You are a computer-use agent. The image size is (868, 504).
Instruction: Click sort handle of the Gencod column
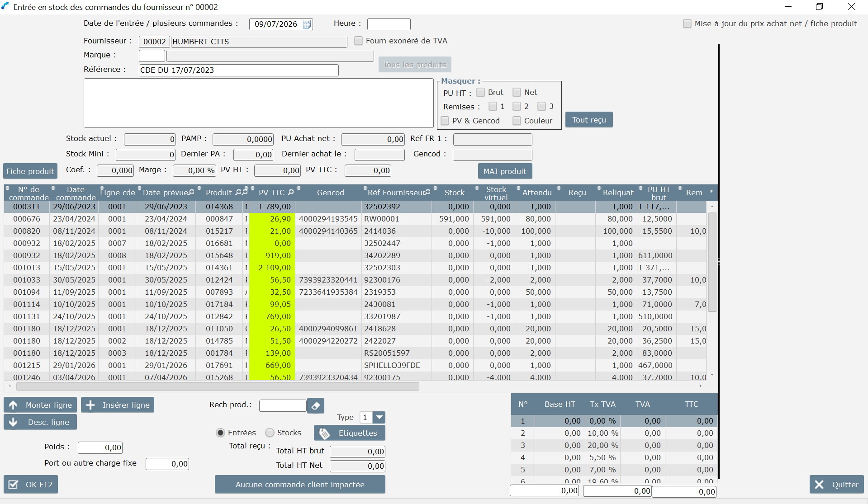299,188
